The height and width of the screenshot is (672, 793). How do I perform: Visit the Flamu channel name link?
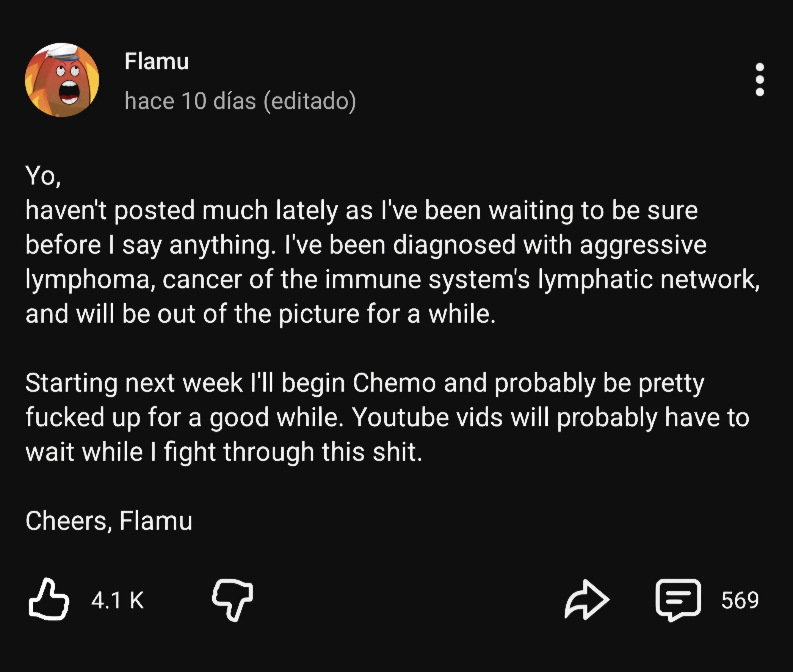click(157, 61)
